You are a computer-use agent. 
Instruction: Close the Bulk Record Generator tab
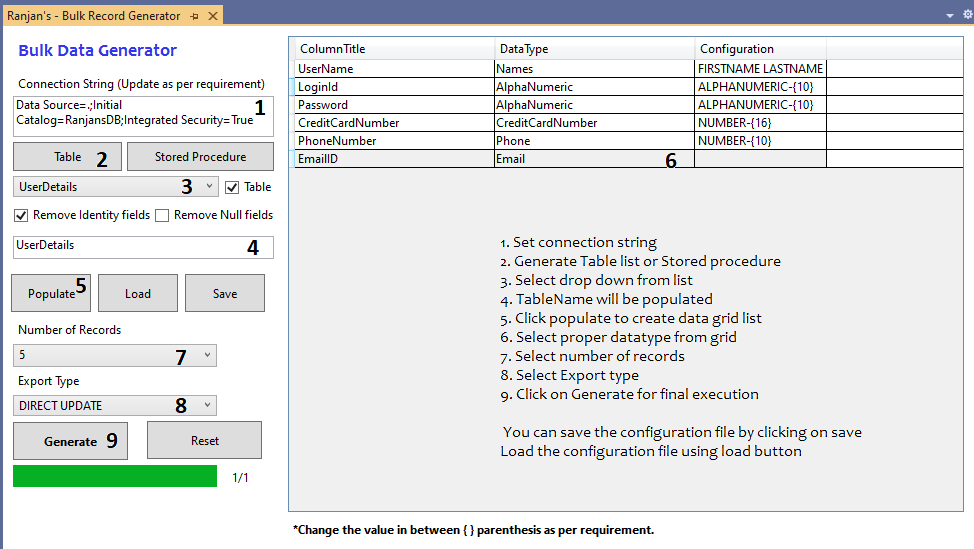[x=213, y=16]
